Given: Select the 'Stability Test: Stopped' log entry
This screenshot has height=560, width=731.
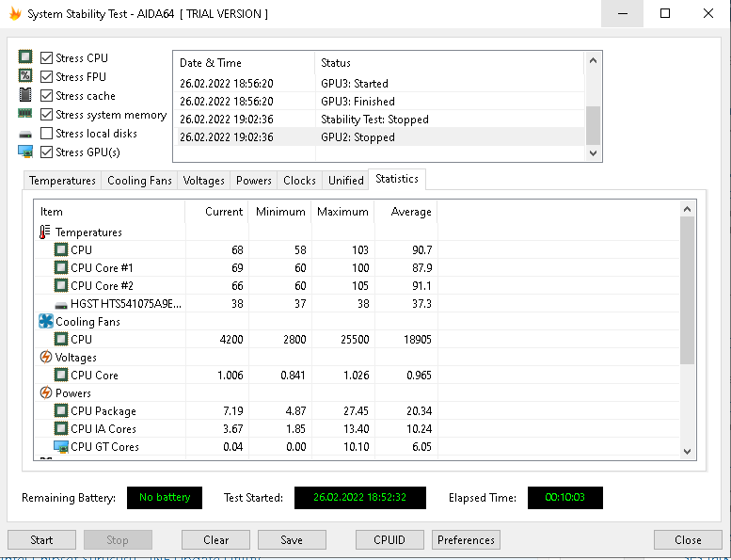Looking at the screenshot, I should click(379, 120).
